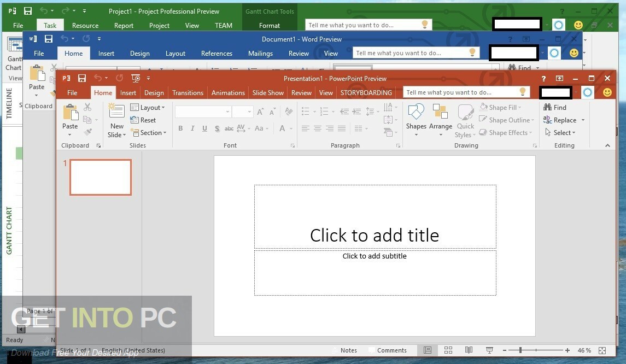Click Find in PowerPoint Editing group

click(x=555, y=107)
